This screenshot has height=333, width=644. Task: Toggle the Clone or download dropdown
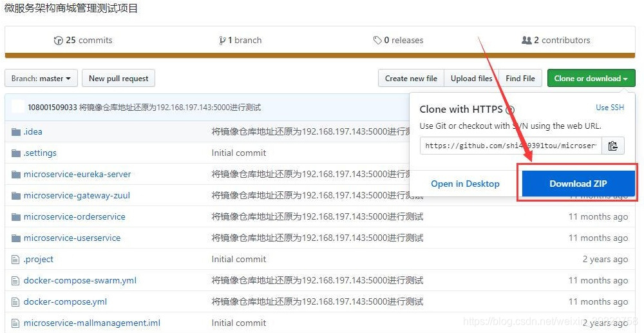[x=591, y=78]
